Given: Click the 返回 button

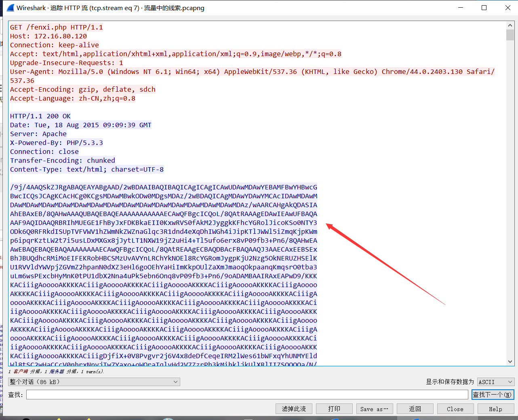Looking at the screenshot, I should [x=415, y=409].
